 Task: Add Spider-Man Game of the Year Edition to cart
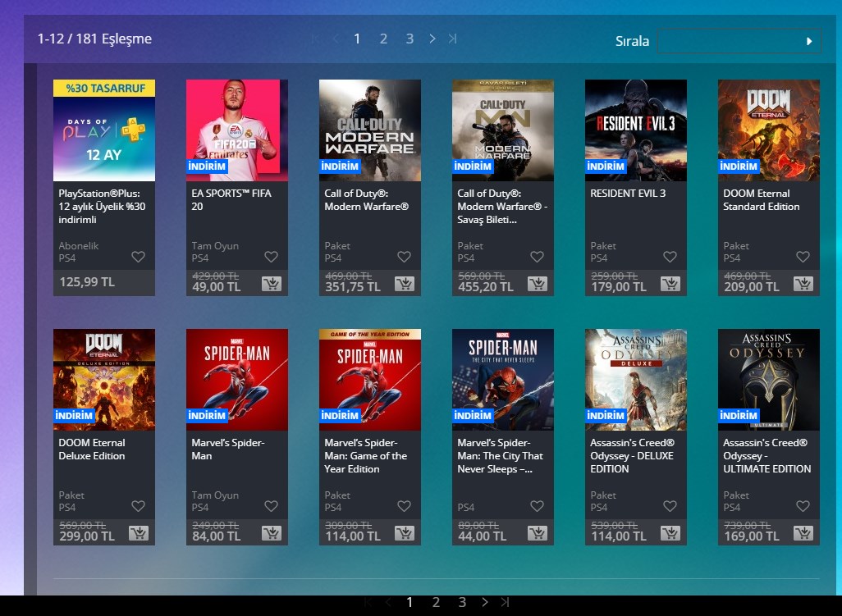click(x=405, y=533)
